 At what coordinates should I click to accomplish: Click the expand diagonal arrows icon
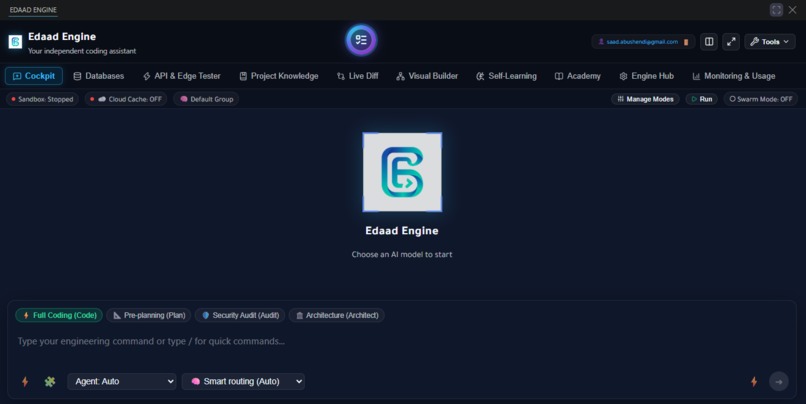point(731,42)
